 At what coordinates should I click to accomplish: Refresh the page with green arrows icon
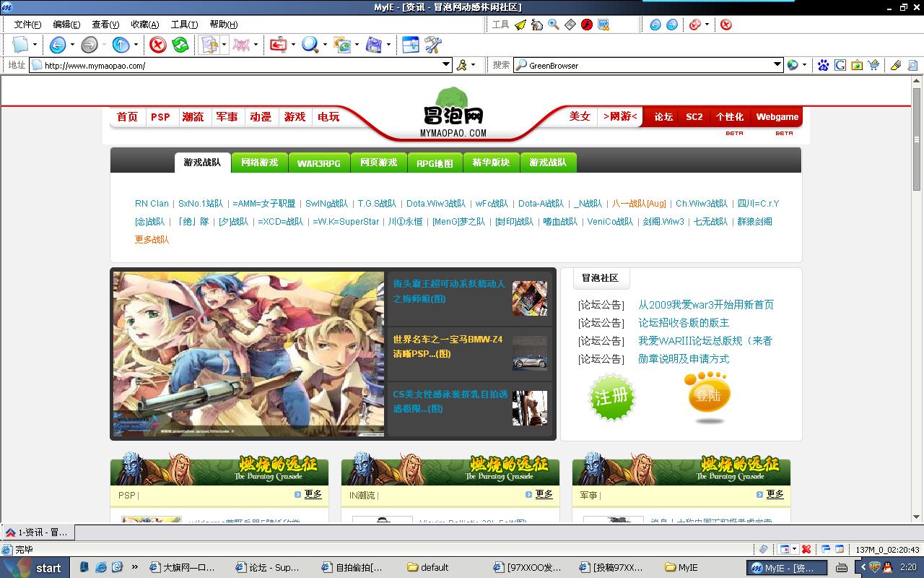coord(180,45)
